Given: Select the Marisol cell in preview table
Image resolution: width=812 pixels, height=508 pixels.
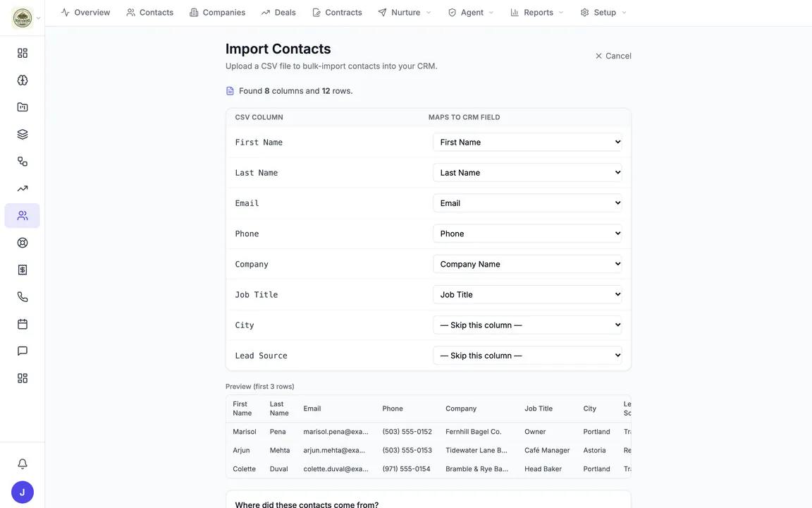Looking at the screenshot, I should [x=245, y=432].
